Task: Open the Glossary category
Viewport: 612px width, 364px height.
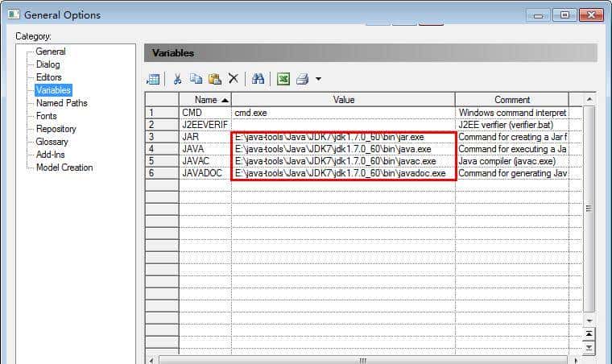Action: 52,142
